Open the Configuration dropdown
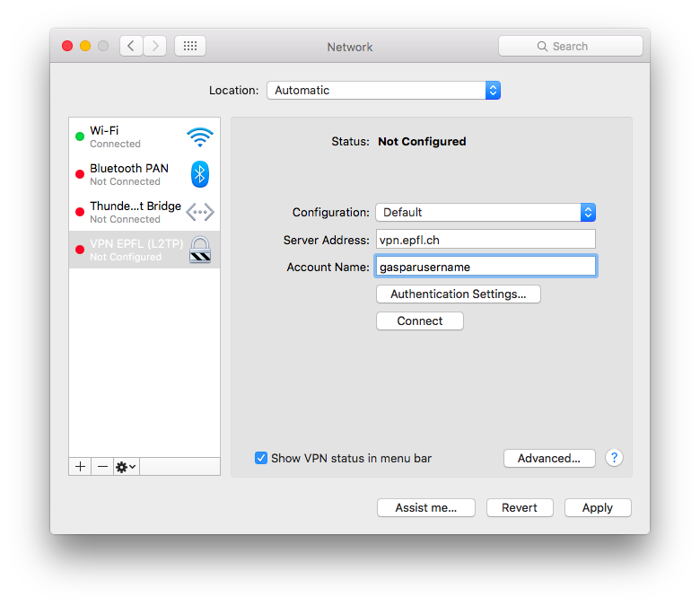 click(486, 212)
